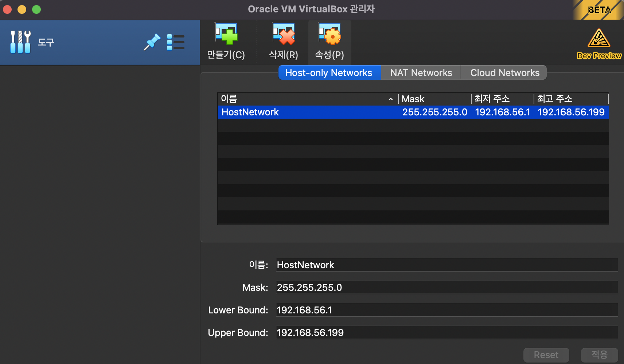Select the 도구 label in sidebar
This screenshot has width=624, height=364.
click(x=46, y=43)
